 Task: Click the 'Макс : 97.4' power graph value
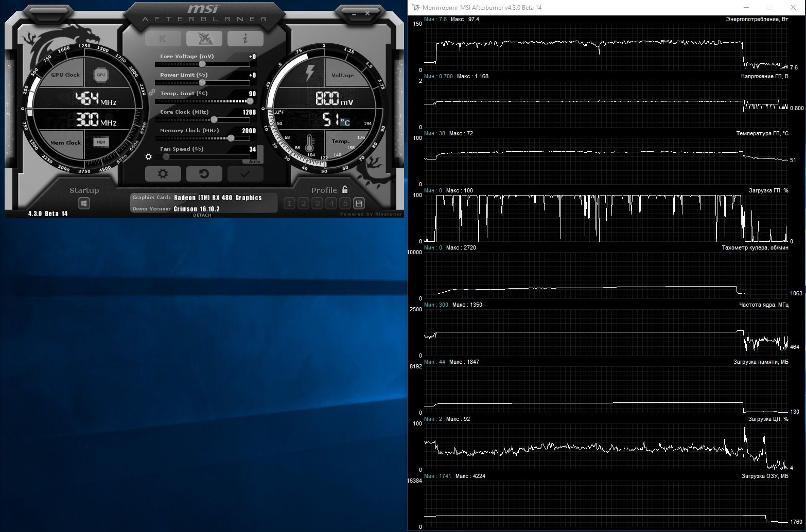point(465,19)
